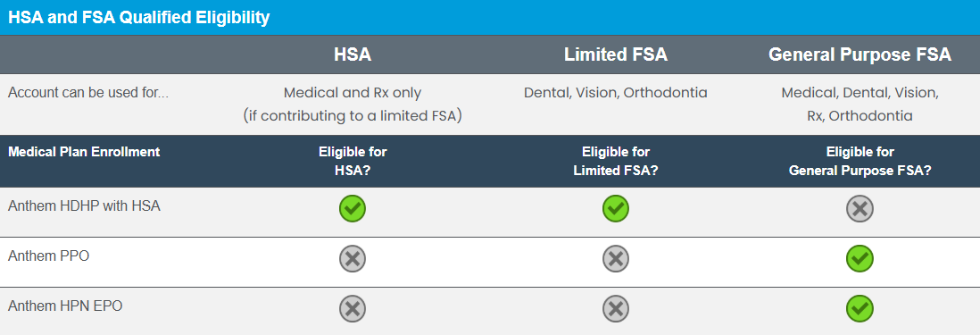Image resolution: width=980 pixels, height=335 pixels.
Task: Click green checkmark for HDHP Limited FSA eligibility
Action: [616, 209]
